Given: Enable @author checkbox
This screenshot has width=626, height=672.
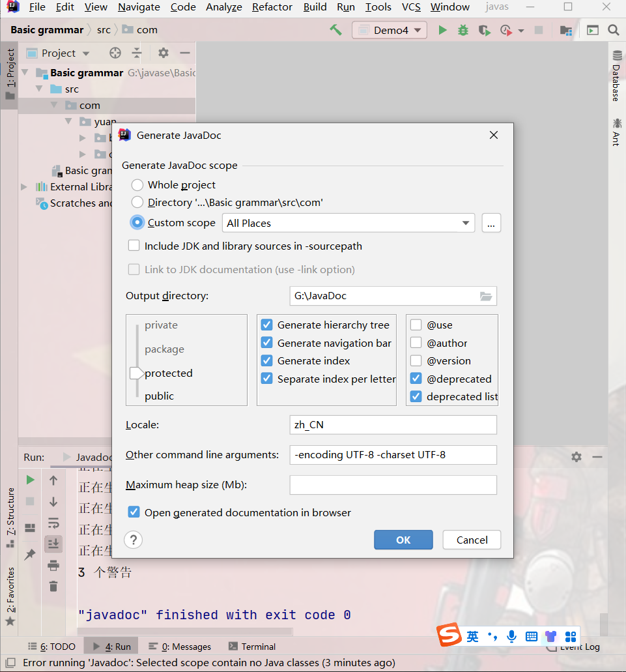Looking at the screenshot, I should [416, 343].
